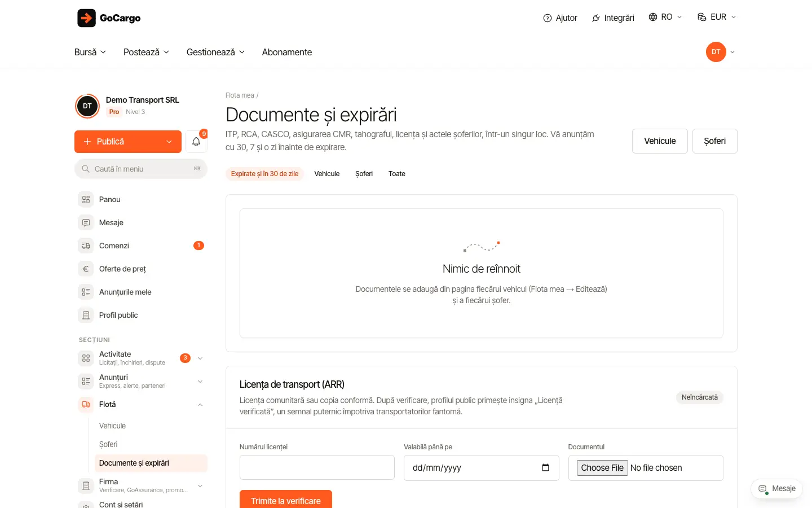Expand the Firma section chevron

point(200,486)
